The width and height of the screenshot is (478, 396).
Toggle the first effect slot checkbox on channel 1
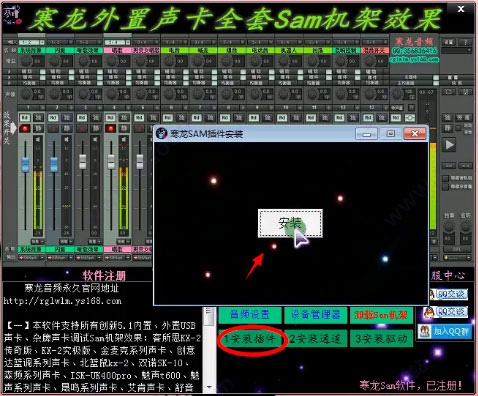click(43, 72)
